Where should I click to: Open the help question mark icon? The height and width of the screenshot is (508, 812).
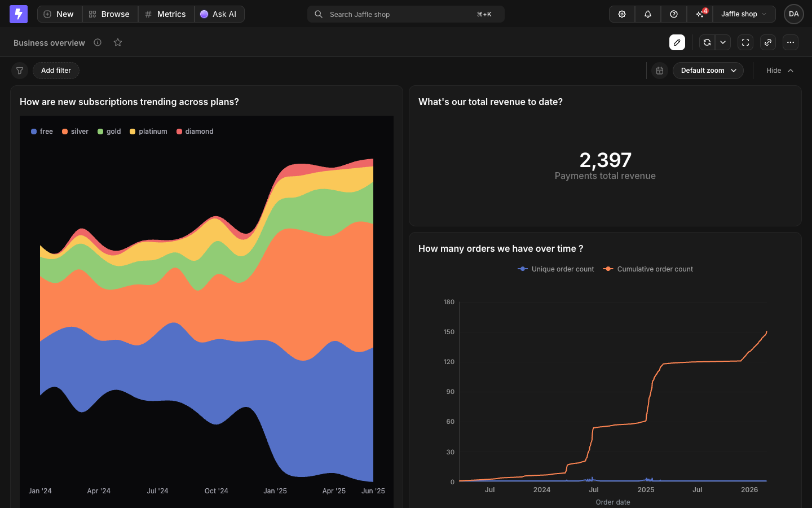pyautogui.click(x=674, y=14)
